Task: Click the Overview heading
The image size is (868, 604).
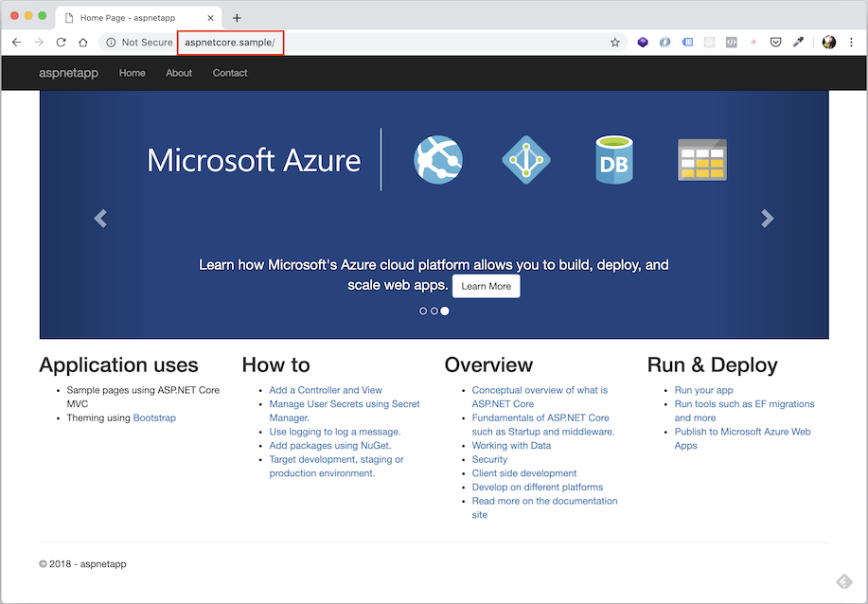Action: (488, 364)
